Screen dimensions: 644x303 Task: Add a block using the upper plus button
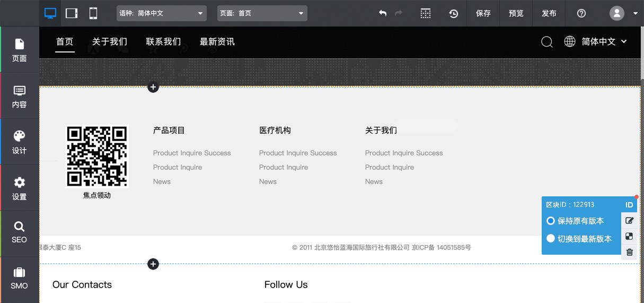click(x=153, y=87)
